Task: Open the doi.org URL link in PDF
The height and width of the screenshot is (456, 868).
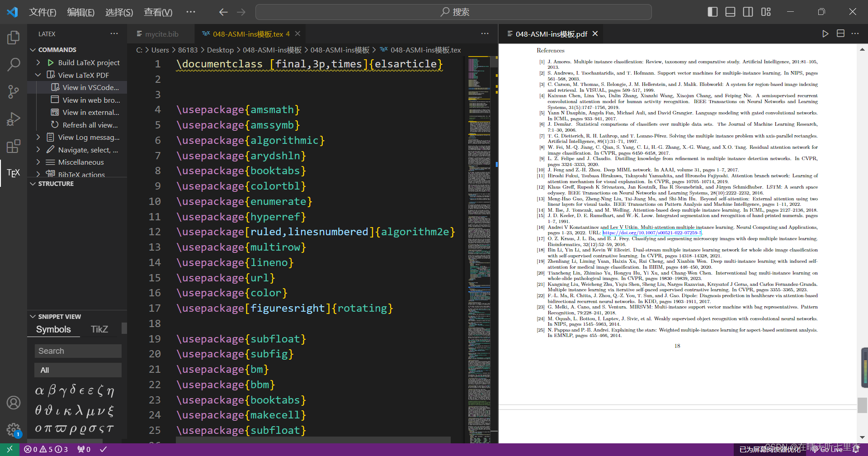Action: [x=652, y=233]
